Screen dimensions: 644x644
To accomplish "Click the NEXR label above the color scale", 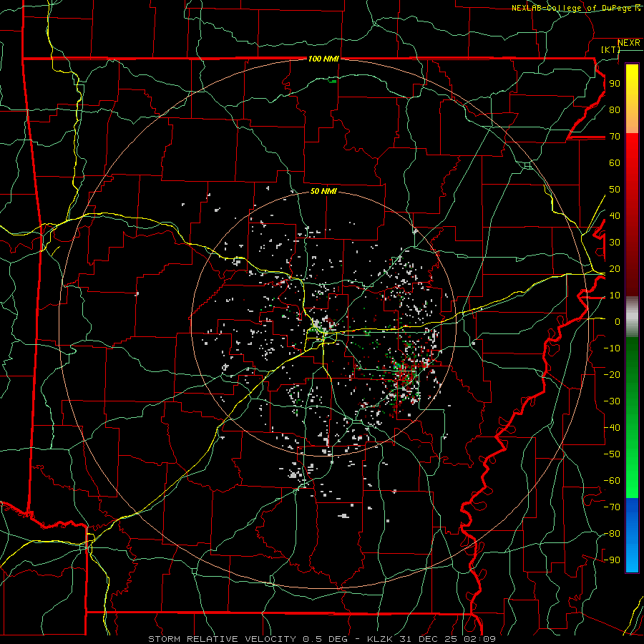I will (x=628, y=43).
